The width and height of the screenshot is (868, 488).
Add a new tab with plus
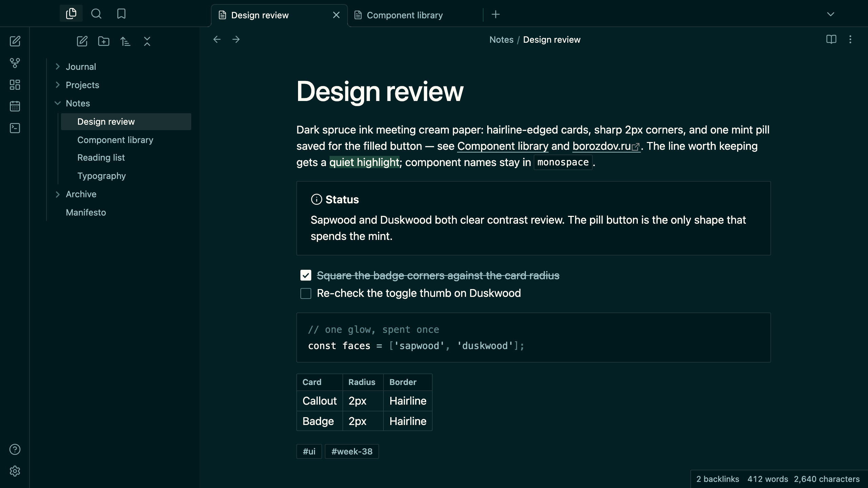pyautogui.click(x=496, y=15)
